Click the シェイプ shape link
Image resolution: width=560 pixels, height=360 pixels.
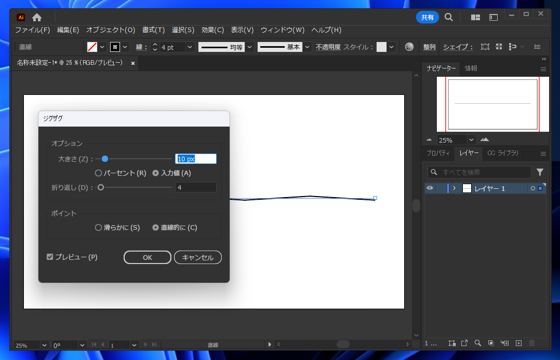pos(458,47)
